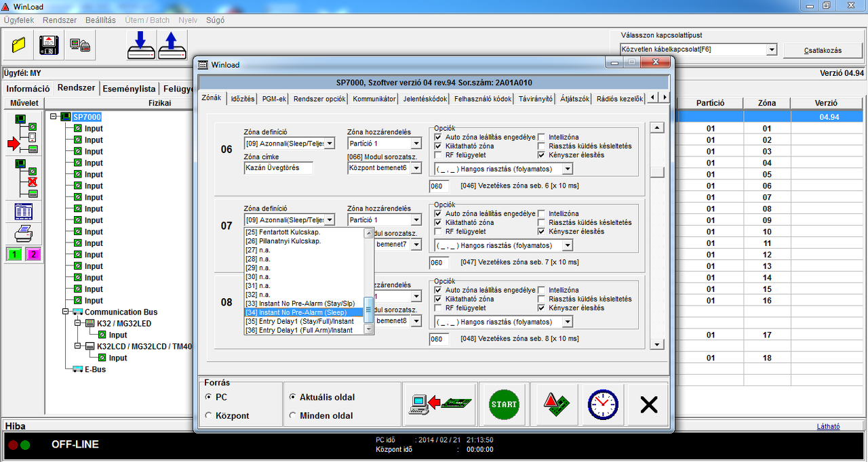Screen dimensions: 868x462
Task: Switch to the Eseménylista tab
Action: tap(130, 89)
